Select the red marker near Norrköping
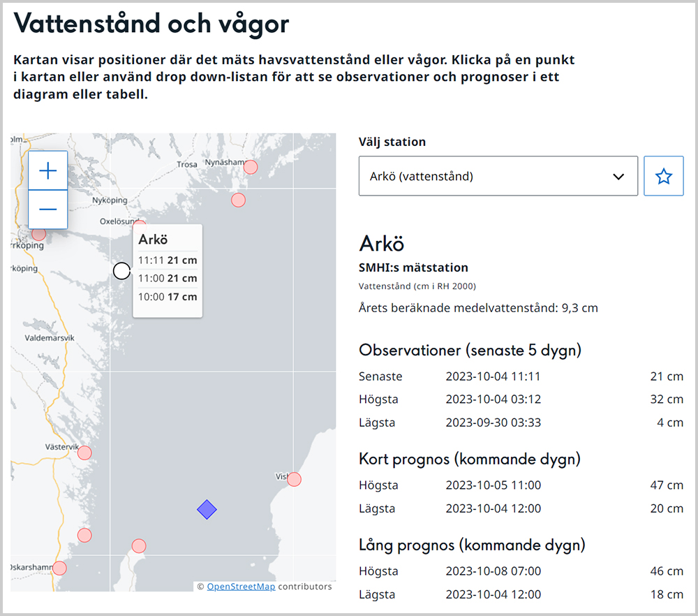 (39, 234)
